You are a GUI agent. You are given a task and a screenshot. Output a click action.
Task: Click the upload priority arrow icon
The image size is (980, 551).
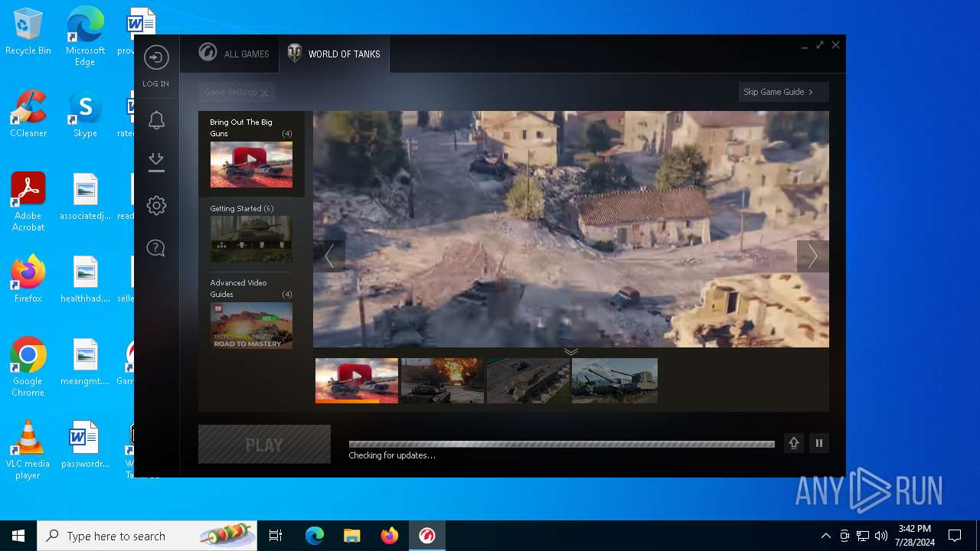[794, 443]
